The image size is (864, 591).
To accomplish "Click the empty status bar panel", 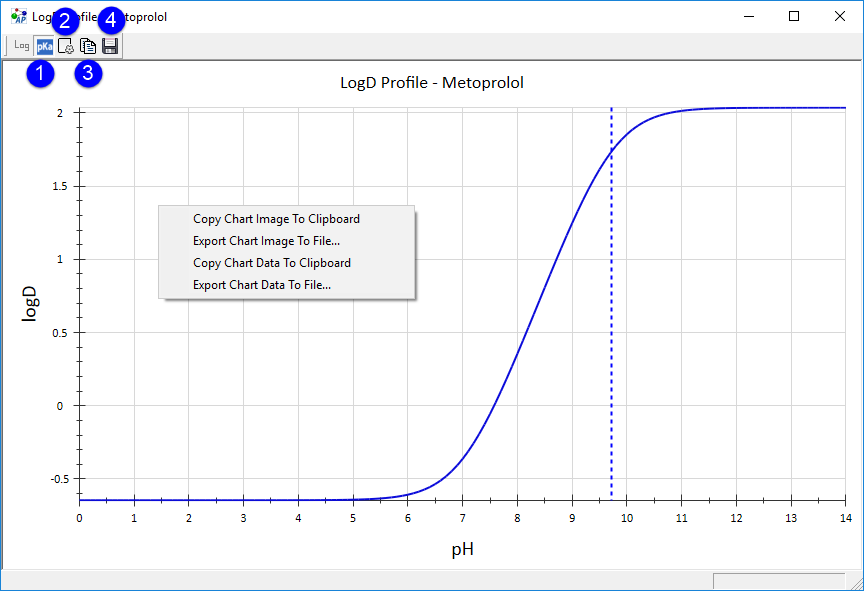I will tap(779, 582).
